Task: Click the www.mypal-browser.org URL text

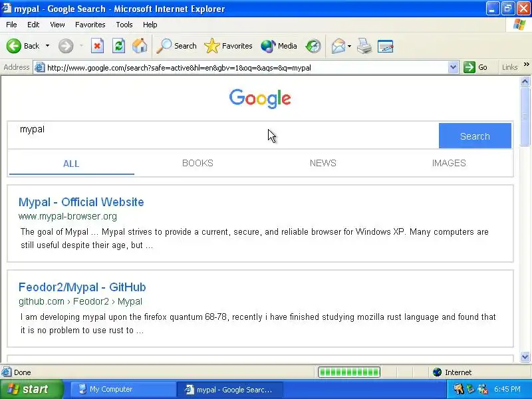Action: coord(68,216)
